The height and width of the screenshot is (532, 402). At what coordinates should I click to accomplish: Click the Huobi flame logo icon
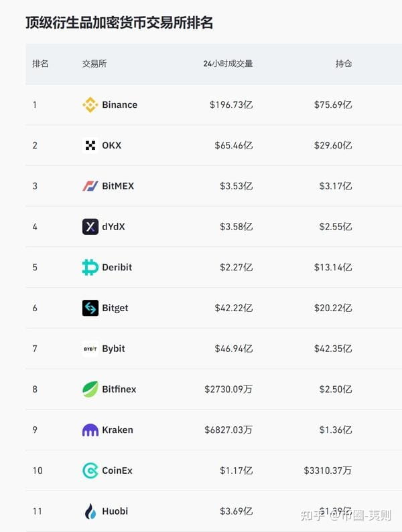coord(90,511)
